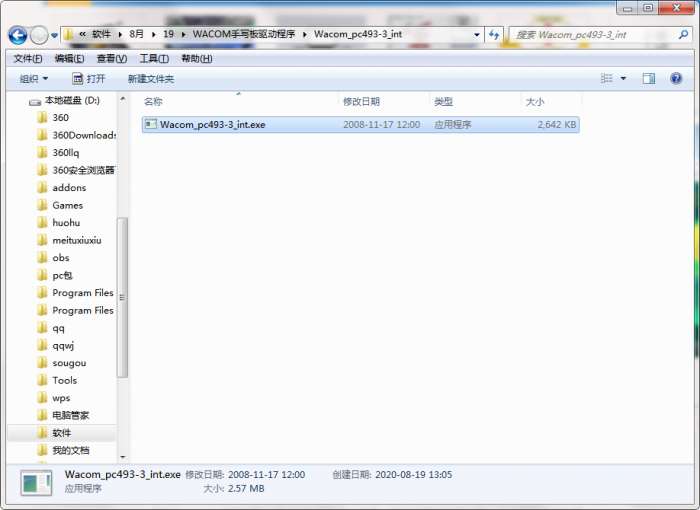Click 19 in the address breadcrumb

[168, 34]
